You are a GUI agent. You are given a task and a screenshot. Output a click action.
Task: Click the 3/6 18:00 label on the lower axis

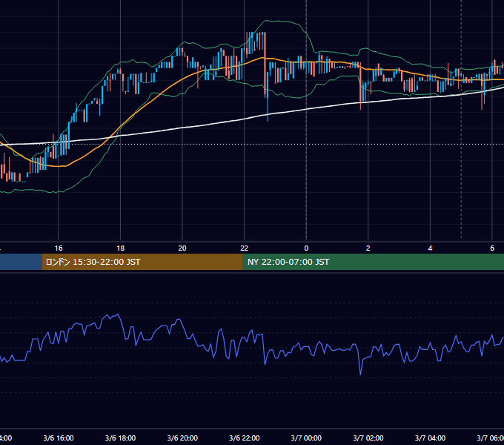pos(121,438)
